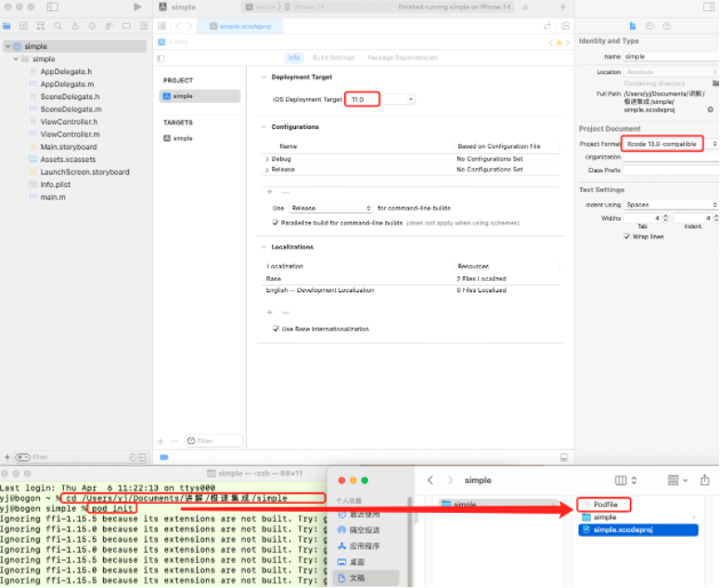
Task: Add an editor pane on the right
Action: click(x=565, y=26)
